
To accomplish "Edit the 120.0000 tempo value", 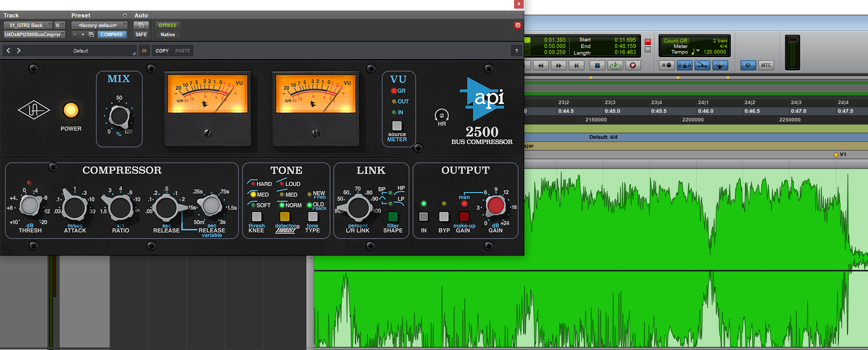I will tap(714, 52).
